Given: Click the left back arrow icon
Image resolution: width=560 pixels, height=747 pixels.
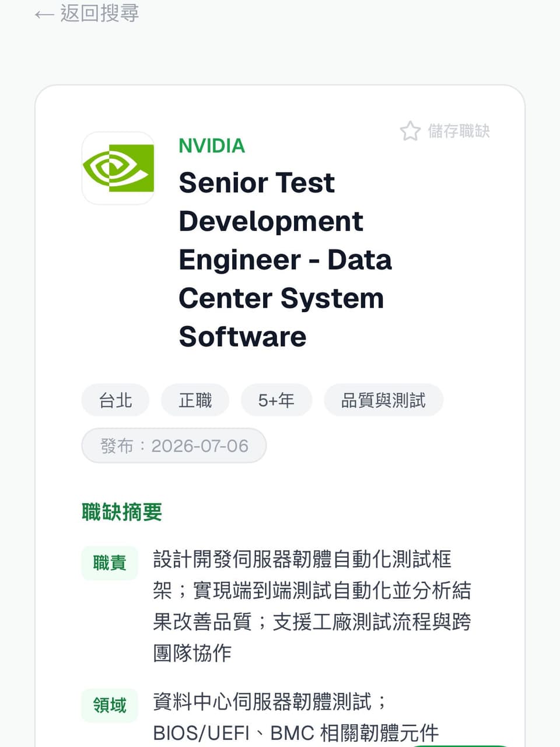Looking at the screenshot, I should [44, 14].
